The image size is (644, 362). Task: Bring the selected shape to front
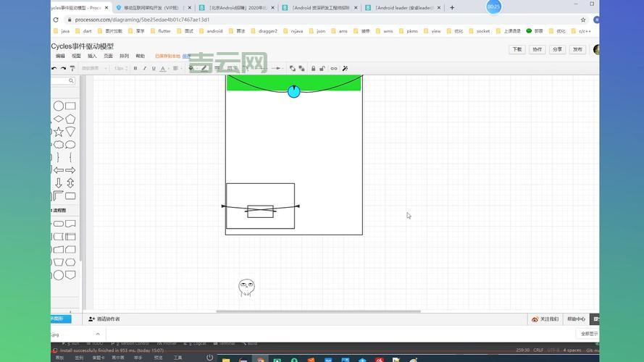(293, 69)
